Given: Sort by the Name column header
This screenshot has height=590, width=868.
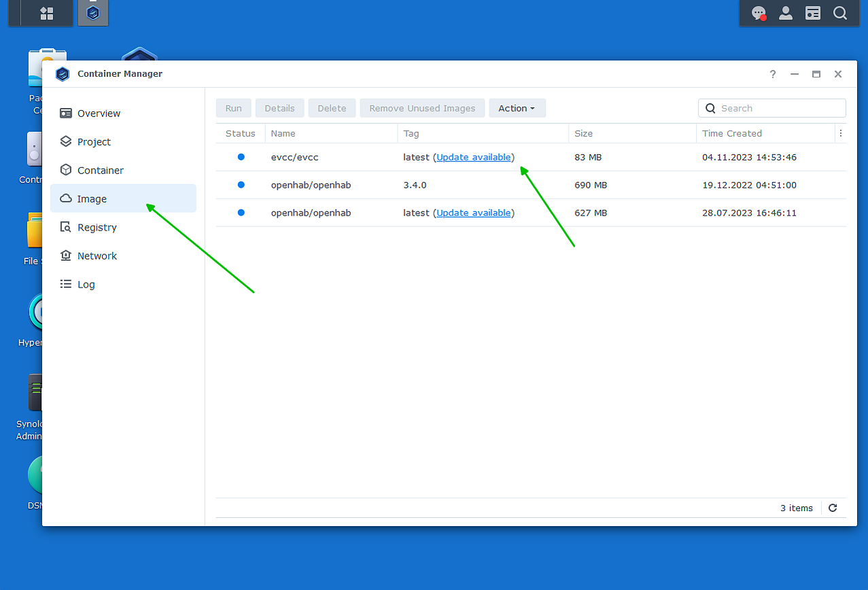Looking at the screenshot, I should 331,133.
